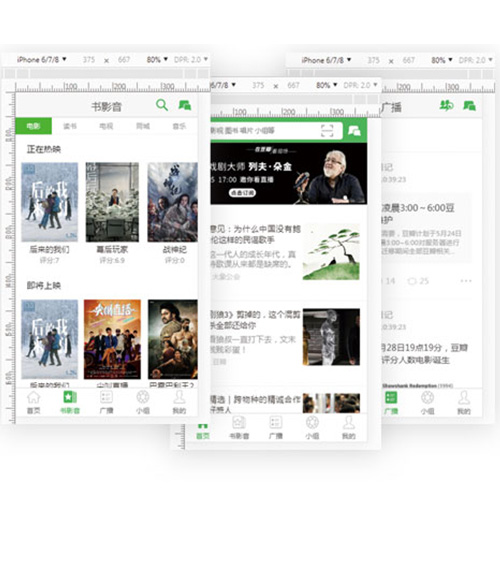Open the right emulator's iPhone 6/7/8 dropdown
The height and width of the screenshot is (578, 500).
click(x=326, y=60)
